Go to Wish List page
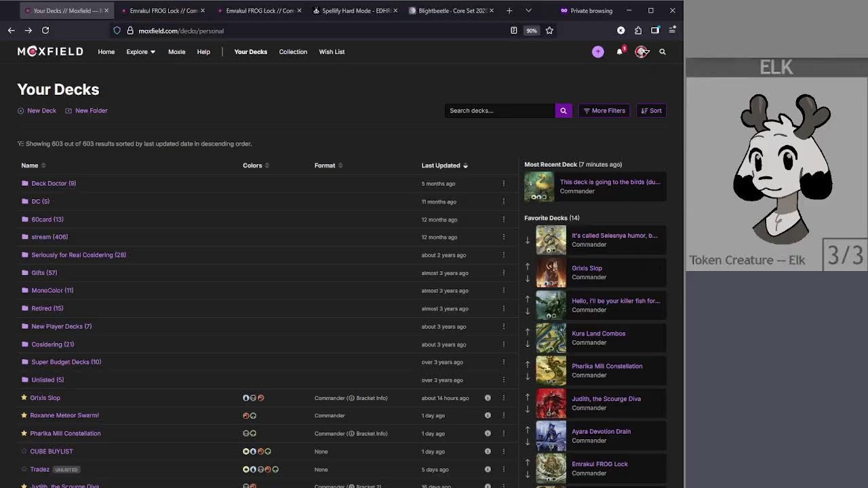868x488 pixels. pos(332,52)
